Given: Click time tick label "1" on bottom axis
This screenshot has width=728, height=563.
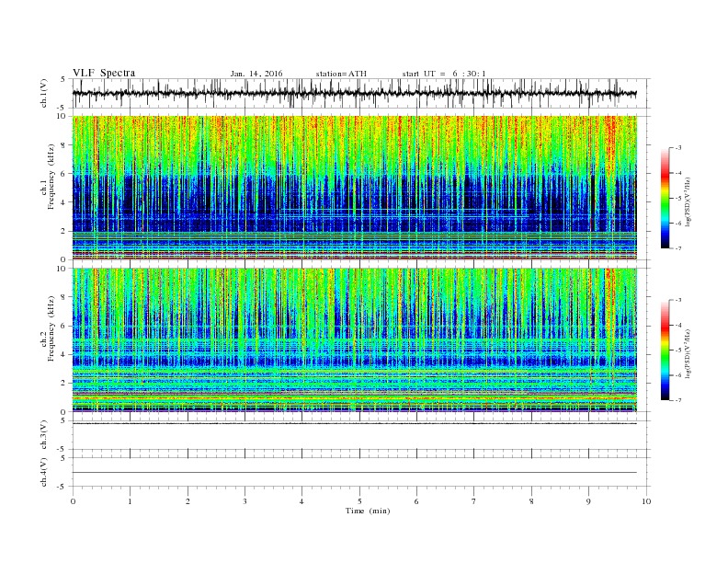Looking at the screenshot, I should [131, 501].
